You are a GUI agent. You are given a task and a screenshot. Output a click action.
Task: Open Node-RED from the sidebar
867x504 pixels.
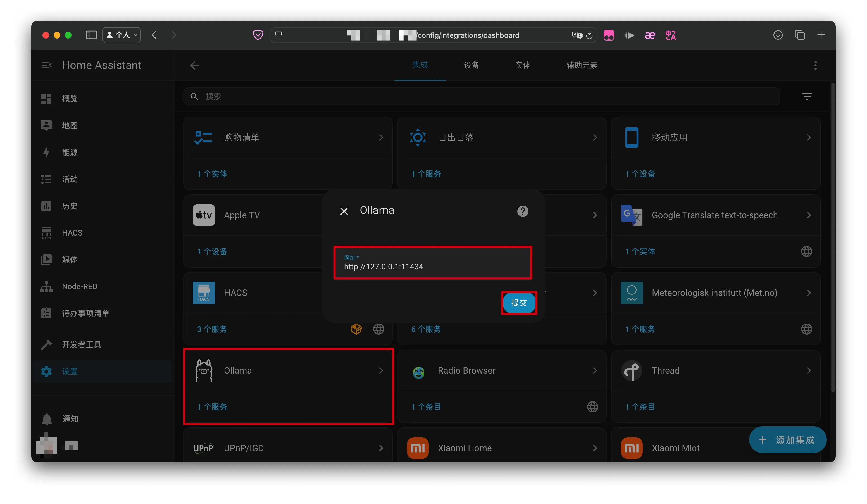click(x=80, y=286)
